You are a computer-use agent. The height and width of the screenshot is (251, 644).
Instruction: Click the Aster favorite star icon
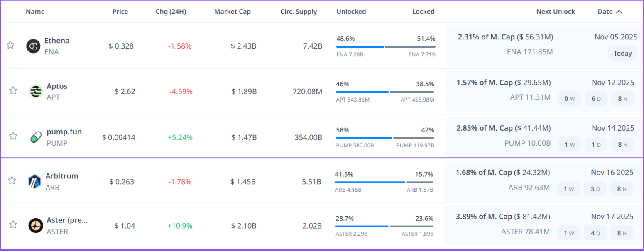pos(13,224)
